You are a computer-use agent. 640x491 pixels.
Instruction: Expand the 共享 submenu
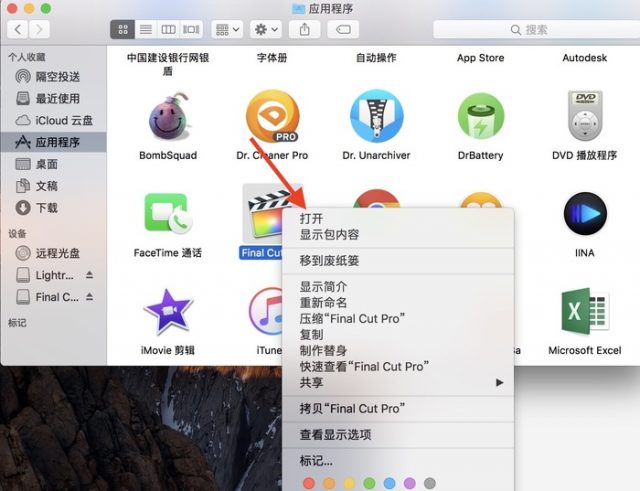(x=398, y=382)
